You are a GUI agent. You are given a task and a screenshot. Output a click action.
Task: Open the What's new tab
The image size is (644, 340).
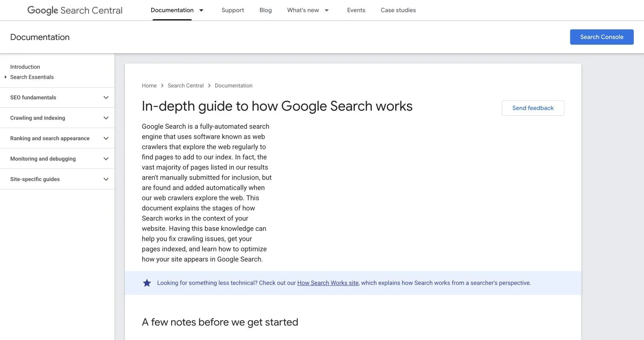tap(303, 10)
